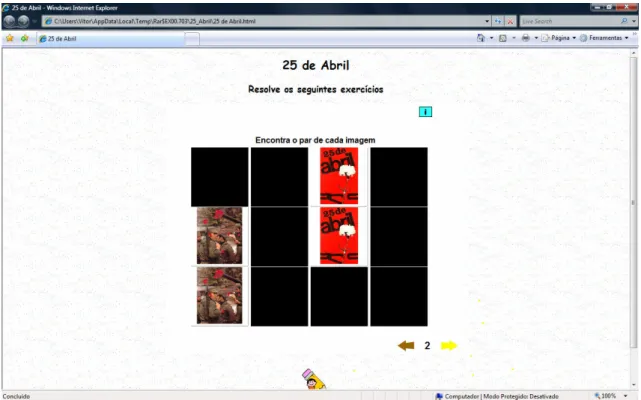This screenshot has height=400, width=641.
Task: Click the exercise page number "2"
Action: pos(427,346)
